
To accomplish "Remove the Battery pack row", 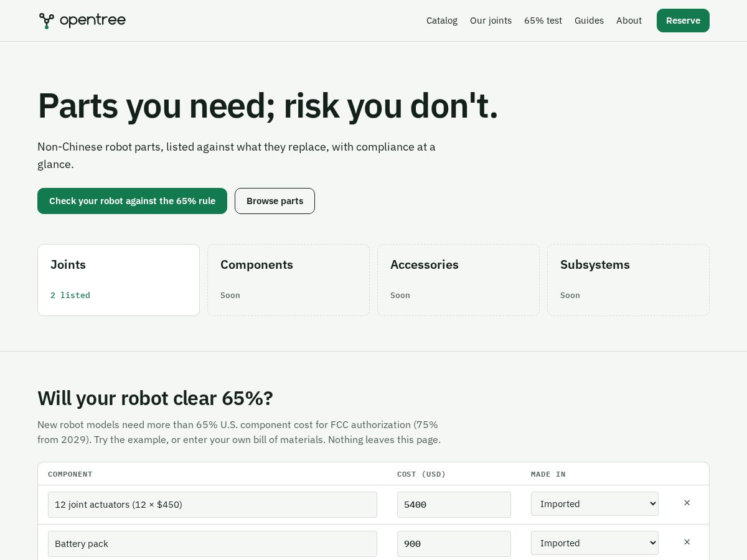I will click(x=687, y=542).
